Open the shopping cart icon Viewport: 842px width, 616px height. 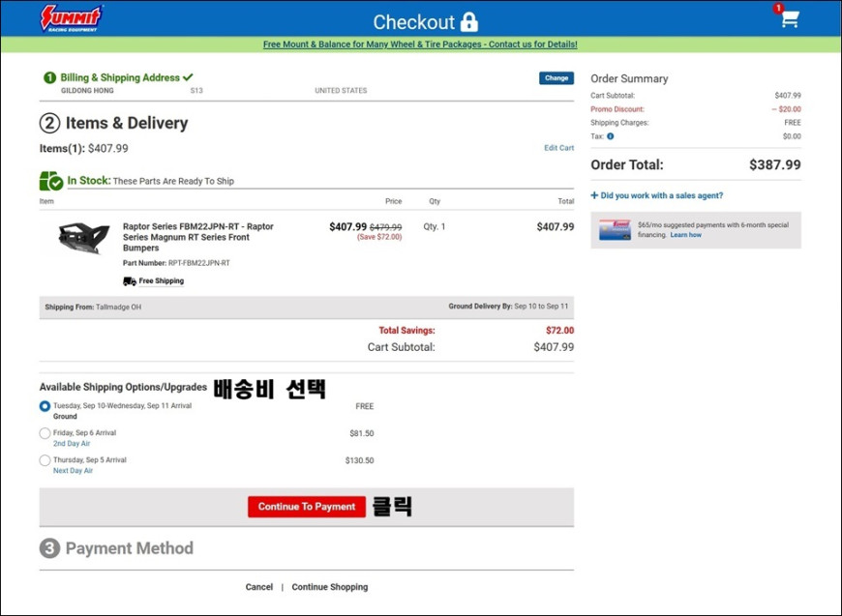[790, 19]
